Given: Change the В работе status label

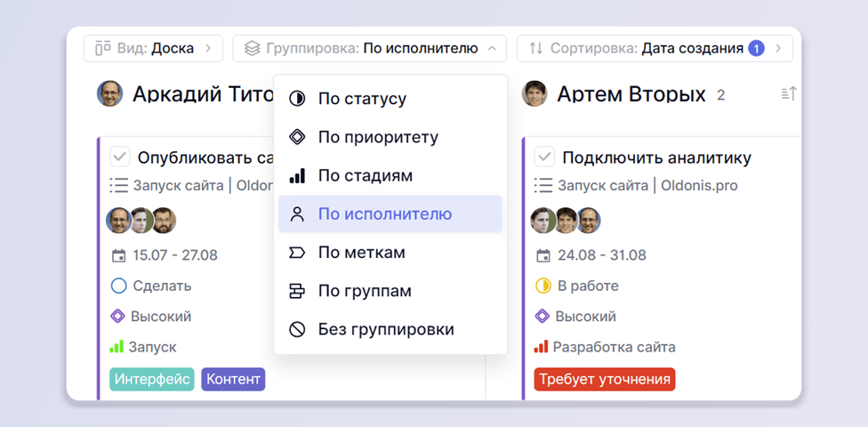Looking at the screenshot, I should pos(588,286).
